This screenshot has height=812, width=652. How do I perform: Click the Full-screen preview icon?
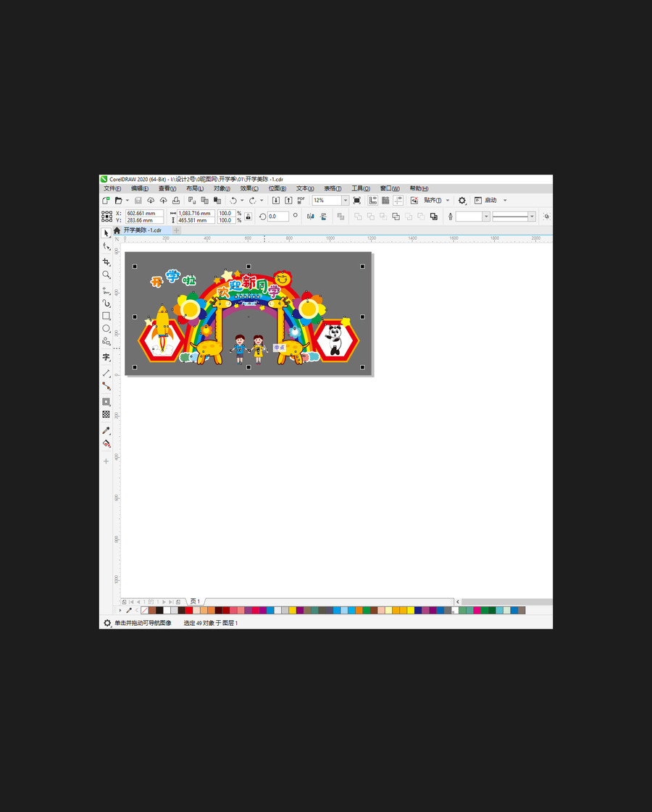(x=357, y=201)
